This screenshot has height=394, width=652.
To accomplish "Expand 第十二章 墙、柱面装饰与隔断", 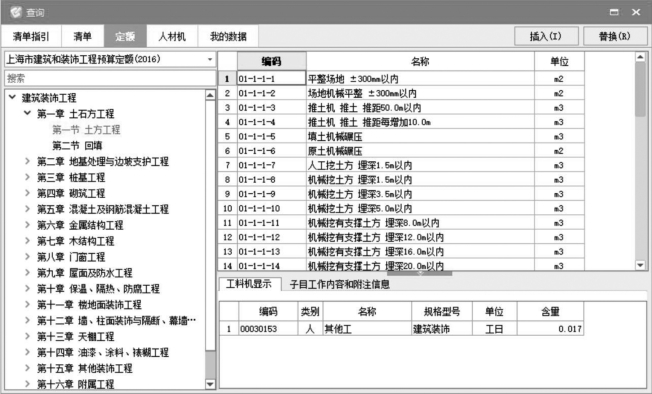I will [x=27, y=320].
